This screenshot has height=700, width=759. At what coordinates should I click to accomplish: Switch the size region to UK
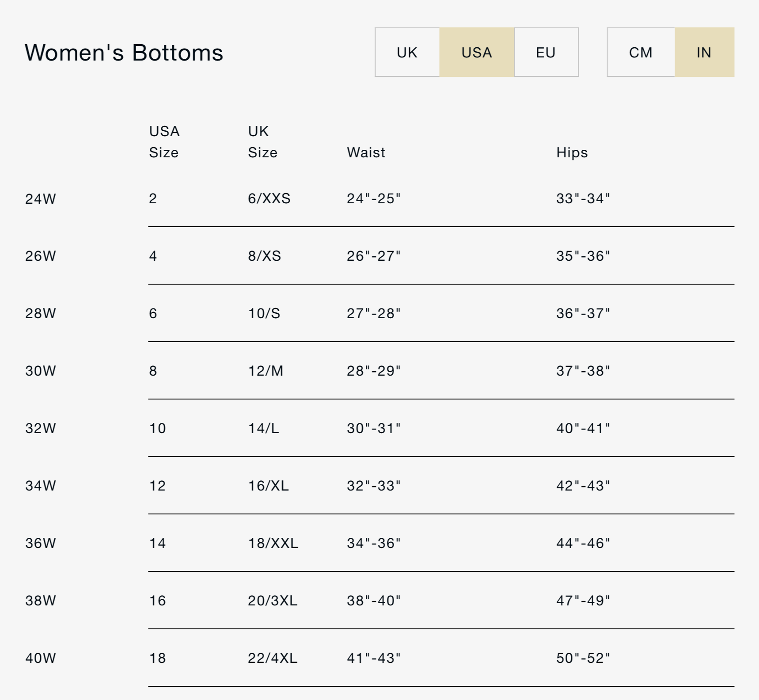(x=407, y=52)
